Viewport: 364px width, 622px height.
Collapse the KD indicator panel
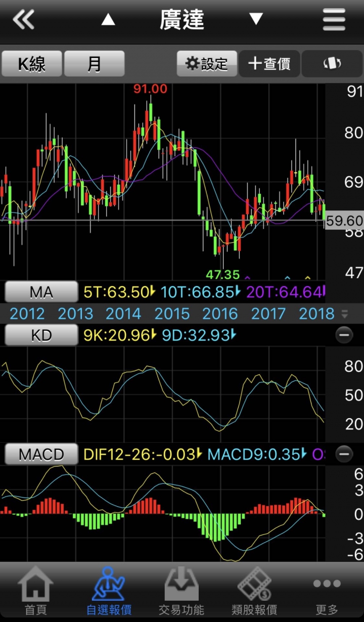(x=344, y=335)
